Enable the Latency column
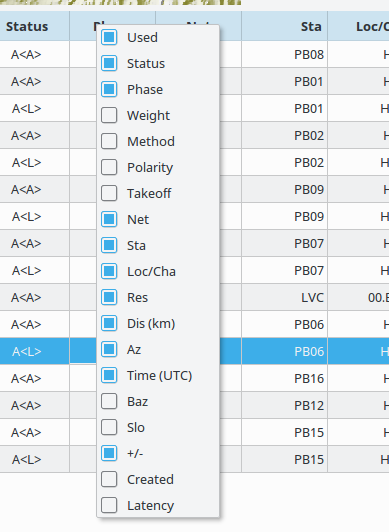 tap(109, 506)
